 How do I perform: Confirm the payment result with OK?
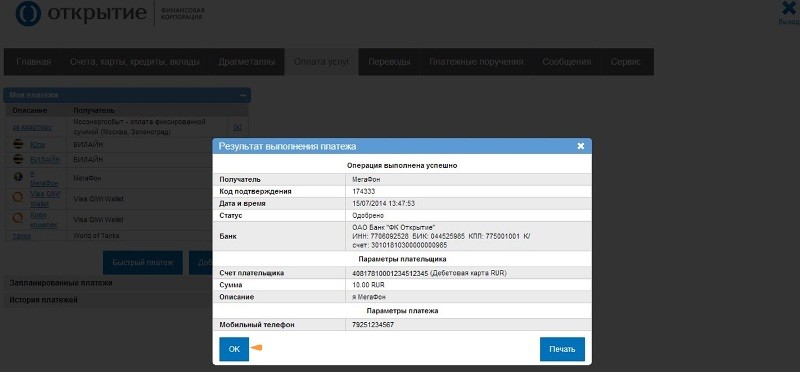pyautogui.click(x=234, y=349)
